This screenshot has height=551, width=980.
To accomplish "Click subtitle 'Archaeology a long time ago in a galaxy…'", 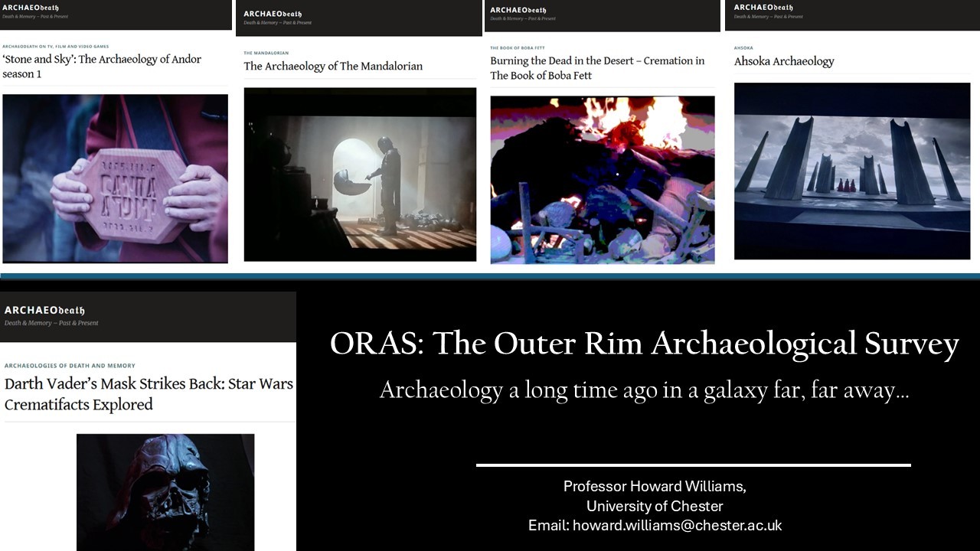I will pos(645,390).
